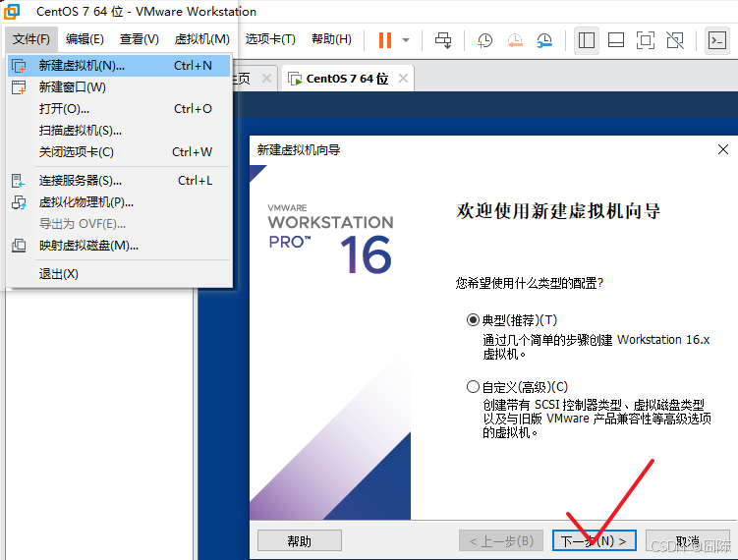Click the 取消 button in the wizard
The height and width of the screenshot is (560, 738).
[687, 541]
